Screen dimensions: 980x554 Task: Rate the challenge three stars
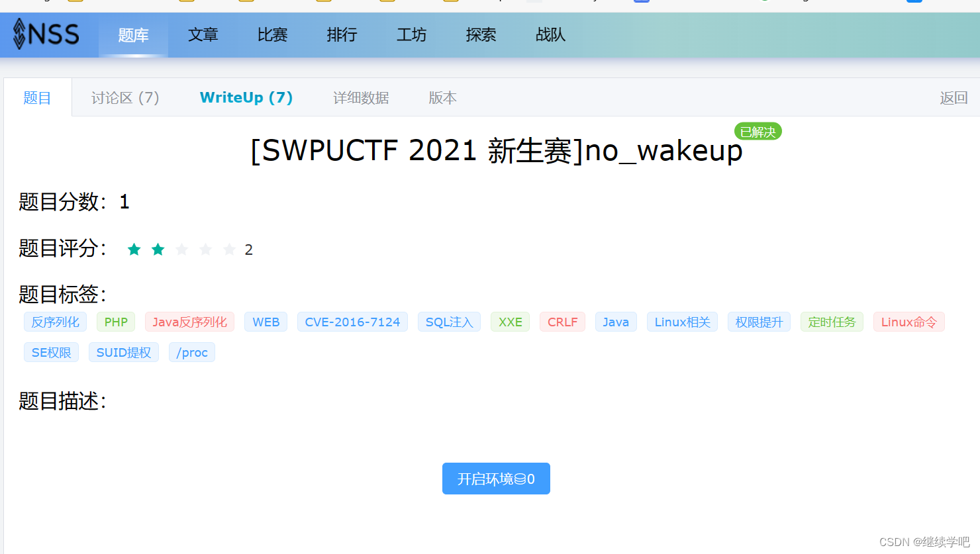[182, 250]
